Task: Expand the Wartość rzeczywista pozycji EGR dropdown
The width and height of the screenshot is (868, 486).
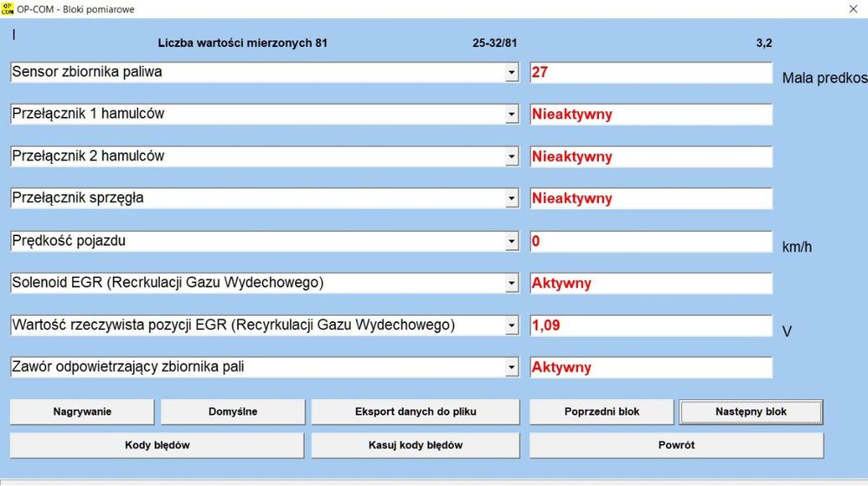Action: 511,326
